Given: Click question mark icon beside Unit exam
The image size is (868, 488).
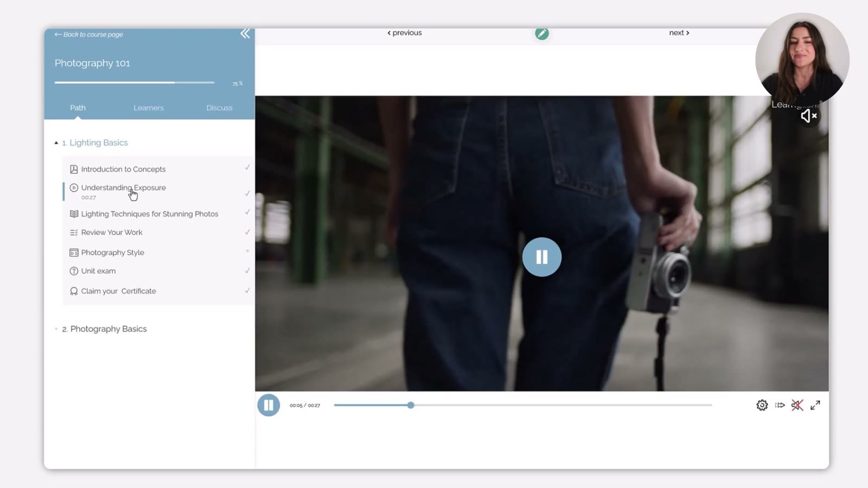Looking at the screenshot, I should 74,271.
